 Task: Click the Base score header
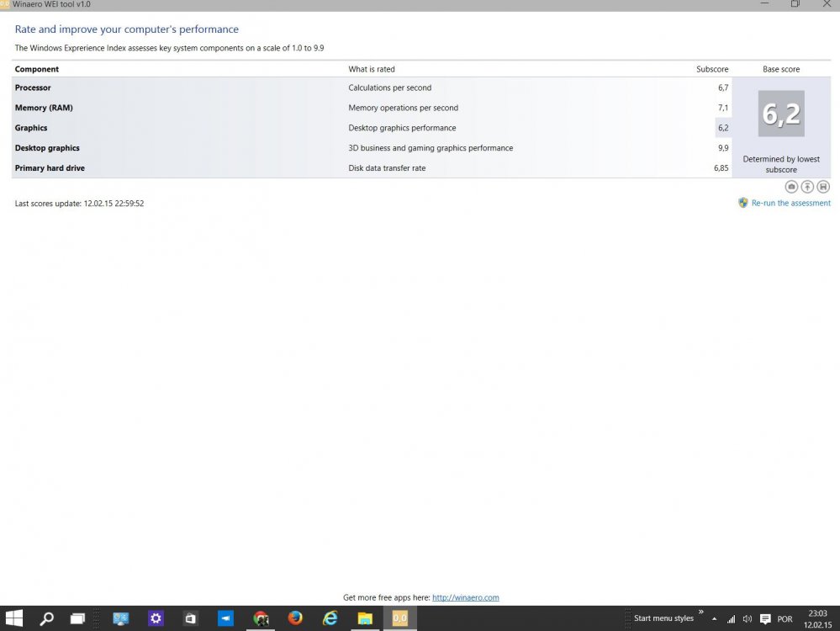coord(781,69)
